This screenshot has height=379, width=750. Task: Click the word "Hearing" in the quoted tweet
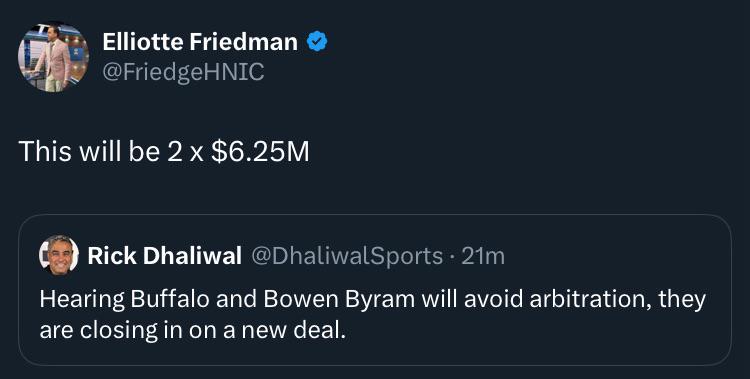pyautogui.click(x=82, y=300)
